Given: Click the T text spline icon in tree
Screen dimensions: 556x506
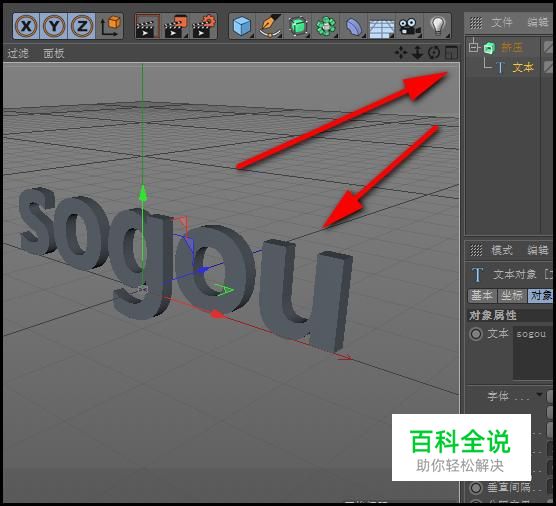Looking at the screenshot, I should 500,67.
